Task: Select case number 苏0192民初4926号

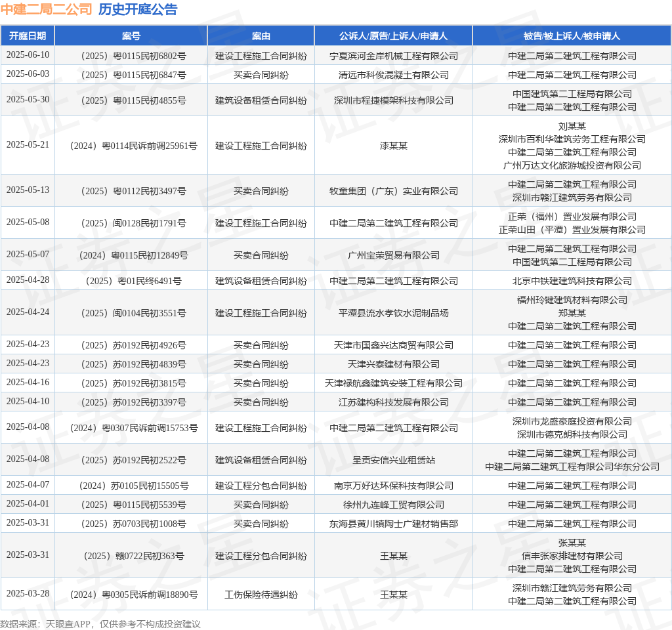Action: pyautogui.click(x=134, y=345)
